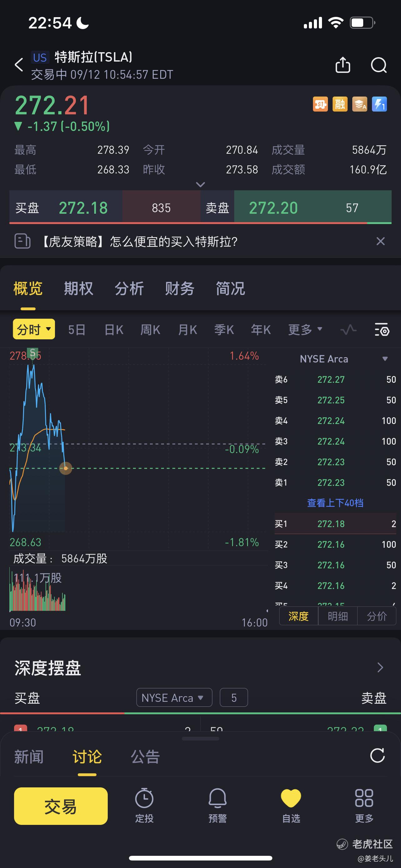This screenshot has width=401, height=868.
Task: Open the search magnifier icon
Action: [379, 65]
